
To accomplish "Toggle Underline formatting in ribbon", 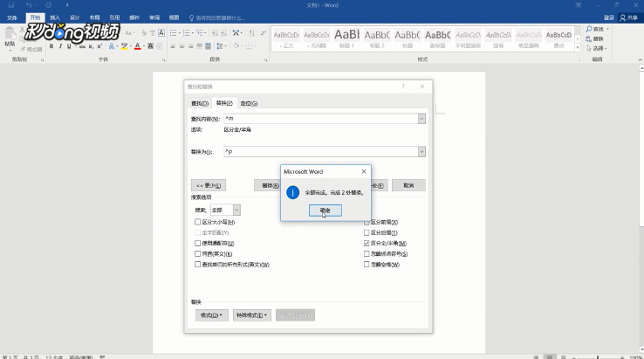I will 69,46.
